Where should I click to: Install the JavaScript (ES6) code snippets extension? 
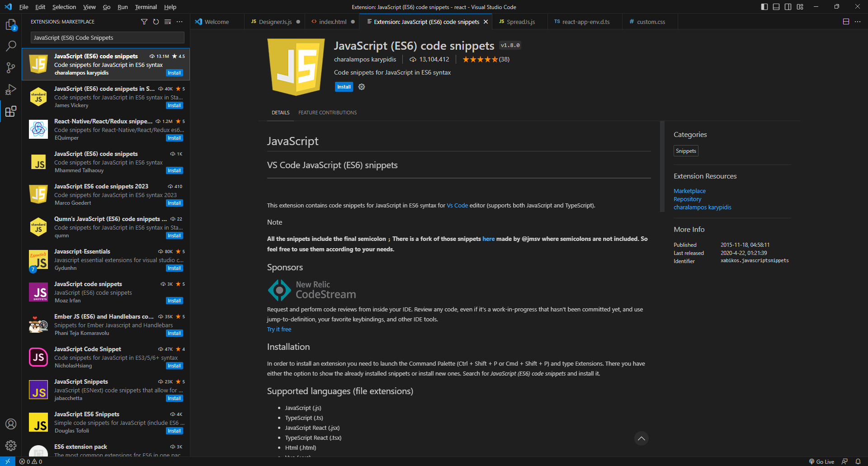coord(344,86)
